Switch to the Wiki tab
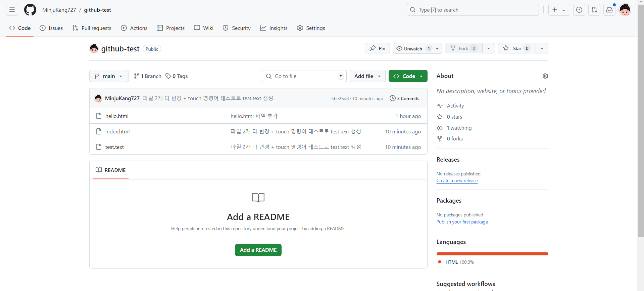644x291 pixels. point(204,28)
